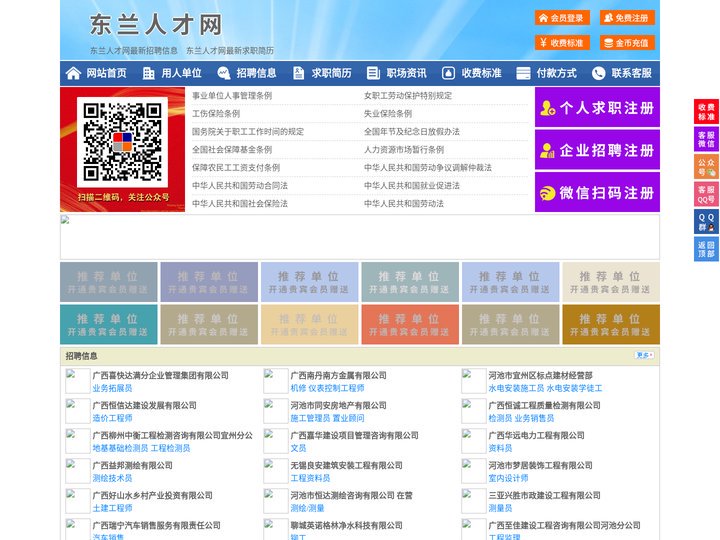Click the phone icon beside 联系客服

tap(598, 73)
